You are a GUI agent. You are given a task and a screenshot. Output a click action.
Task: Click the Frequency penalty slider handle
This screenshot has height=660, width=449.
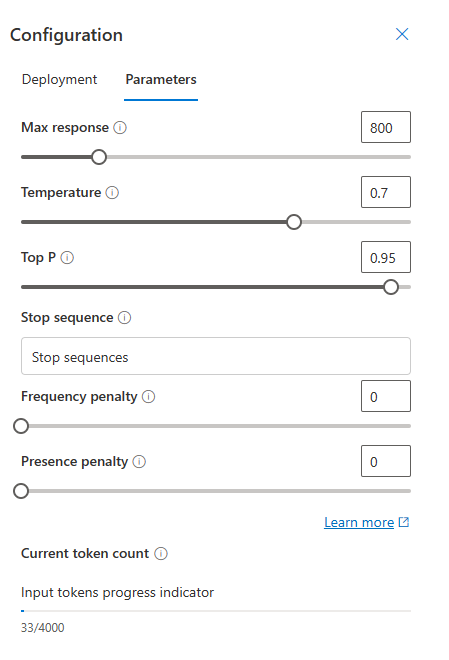21,426
